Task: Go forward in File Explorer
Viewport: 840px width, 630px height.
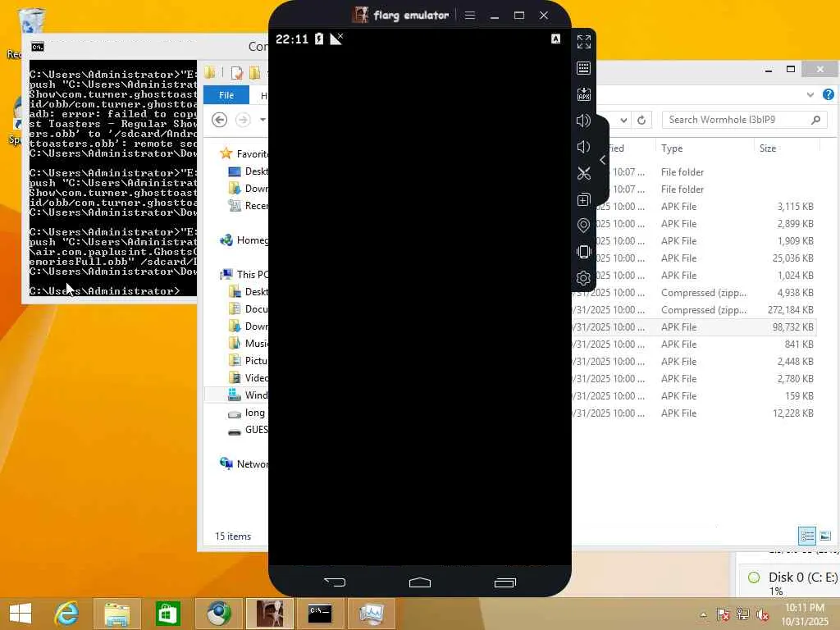Action: coord(243,120)
